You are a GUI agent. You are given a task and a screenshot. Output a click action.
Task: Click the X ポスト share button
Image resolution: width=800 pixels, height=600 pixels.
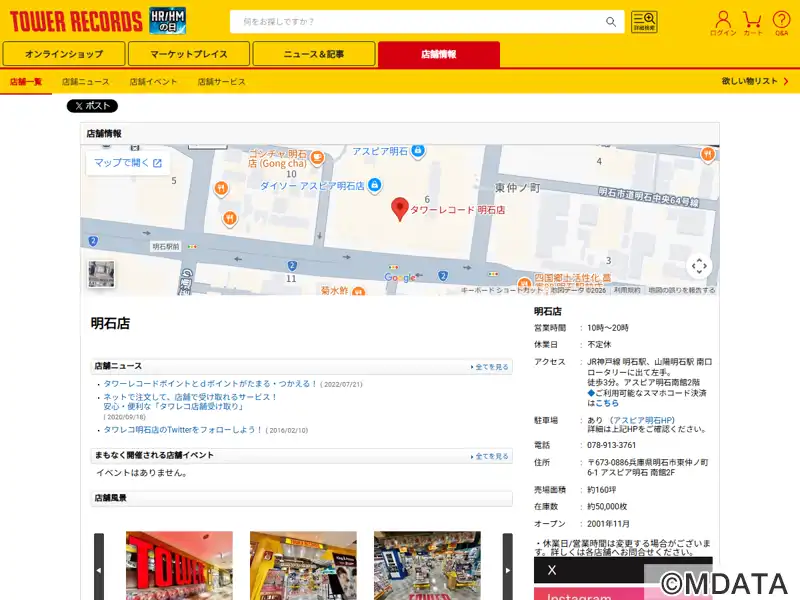92,106
